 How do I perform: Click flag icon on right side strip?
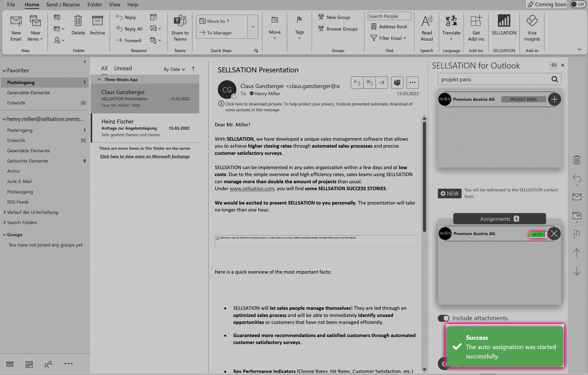577,234
